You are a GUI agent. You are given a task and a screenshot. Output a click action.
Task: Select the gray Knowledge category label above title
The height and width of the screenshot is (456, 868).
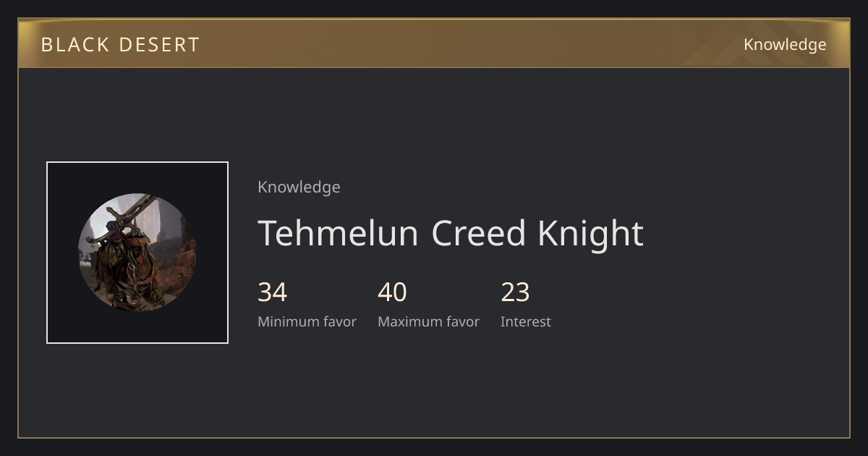click(299, 187)
